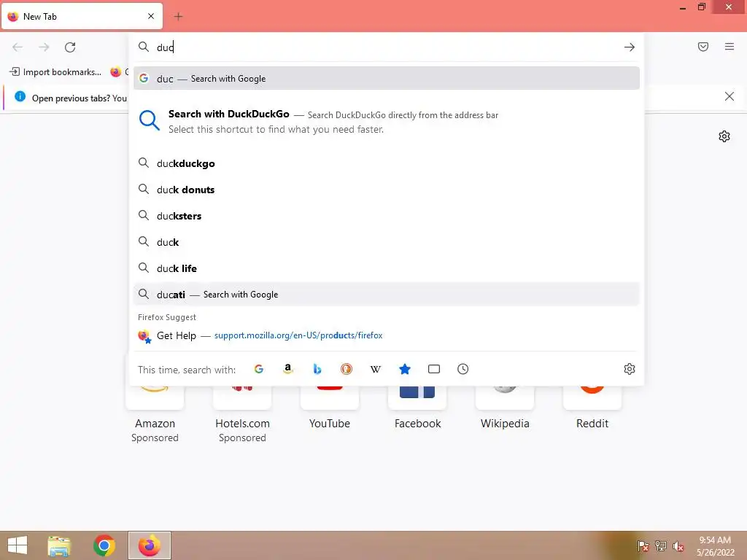Go back with the back arrow

point(18,47)
